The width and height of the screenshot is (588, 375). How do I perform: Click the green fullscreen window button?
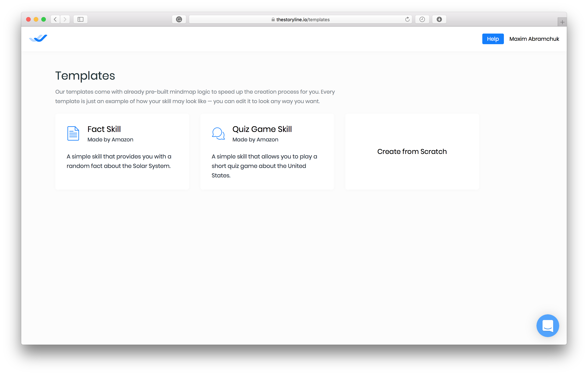tap(44, 19)
